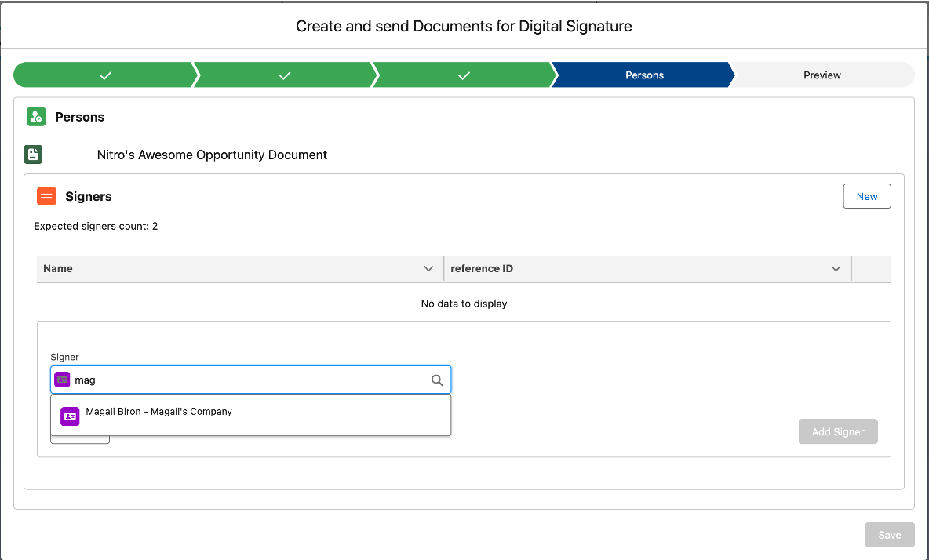Select the Persons step in progress path

pyautogui.click(x=644, y=75)
